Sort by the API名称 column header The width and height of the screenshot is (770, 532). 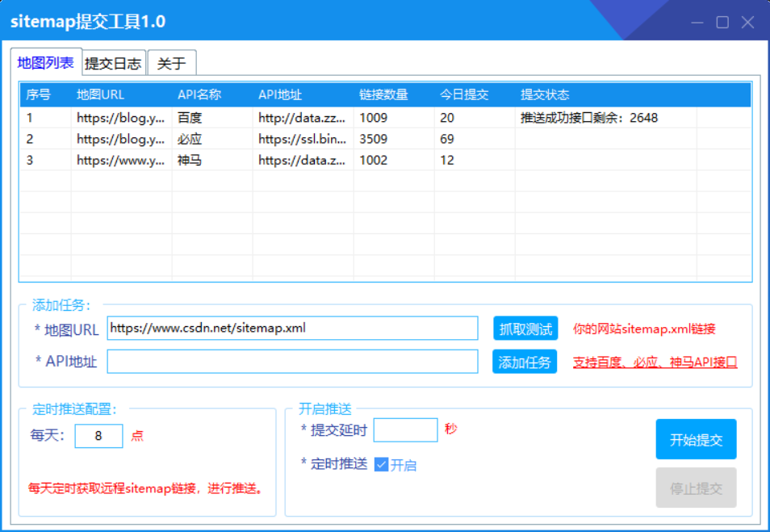[212, 94]
